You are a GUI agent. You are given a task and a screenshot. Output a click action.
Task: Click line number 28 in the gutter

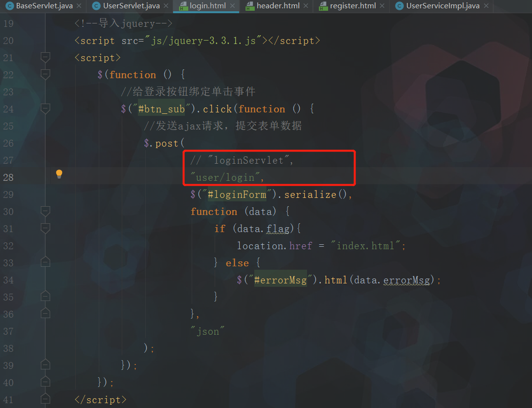(x=8, y=177)
